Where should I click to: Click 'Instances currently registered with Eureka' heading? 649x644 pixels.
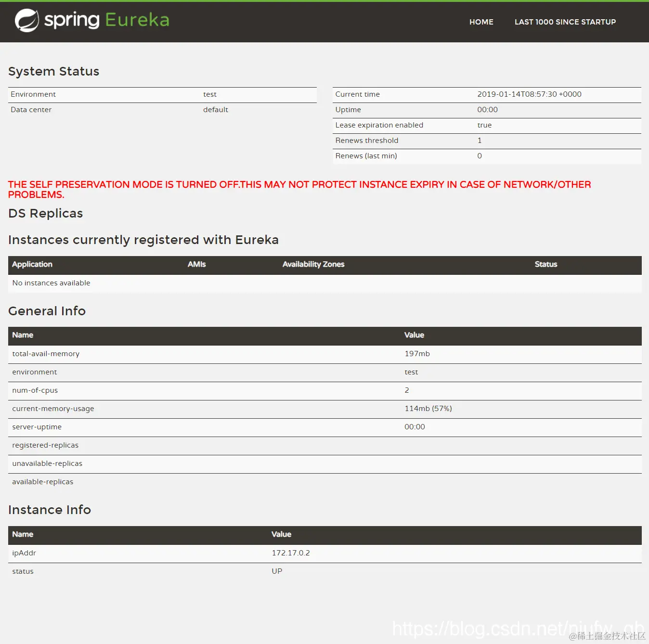[143, 240]
